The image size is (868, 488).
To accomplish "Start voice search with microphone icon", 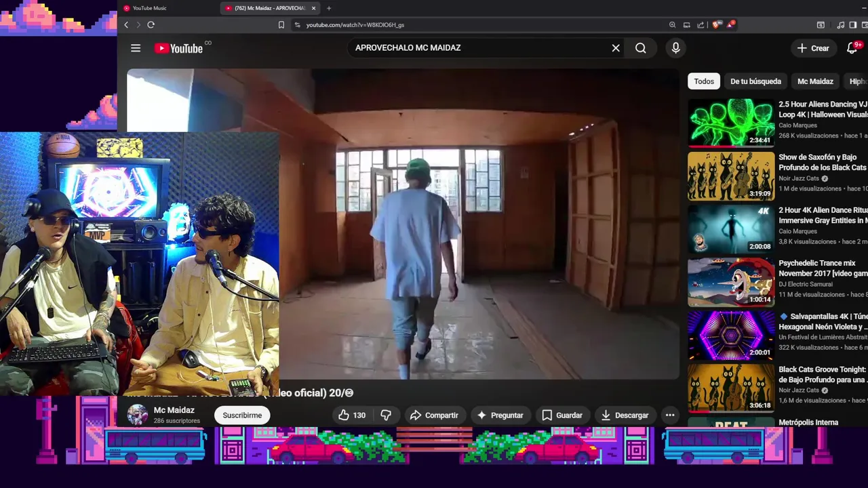I will click(x=675, y=48).
